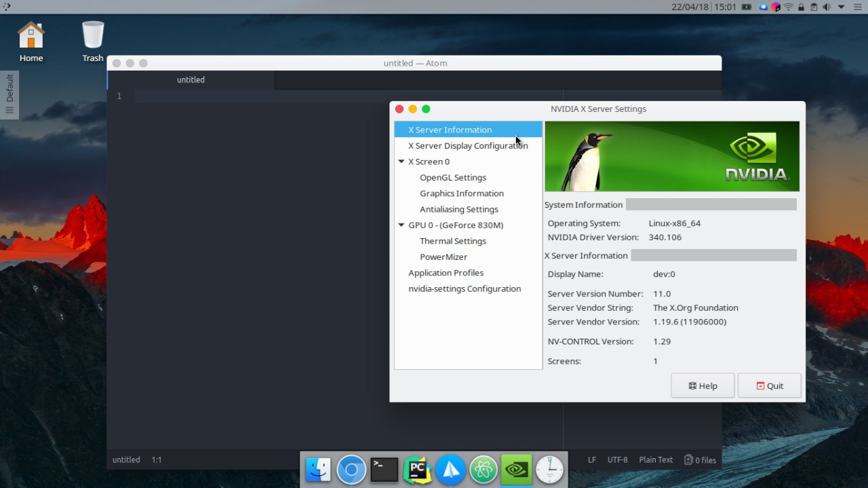Open Application Profiles

coord(446,272)
